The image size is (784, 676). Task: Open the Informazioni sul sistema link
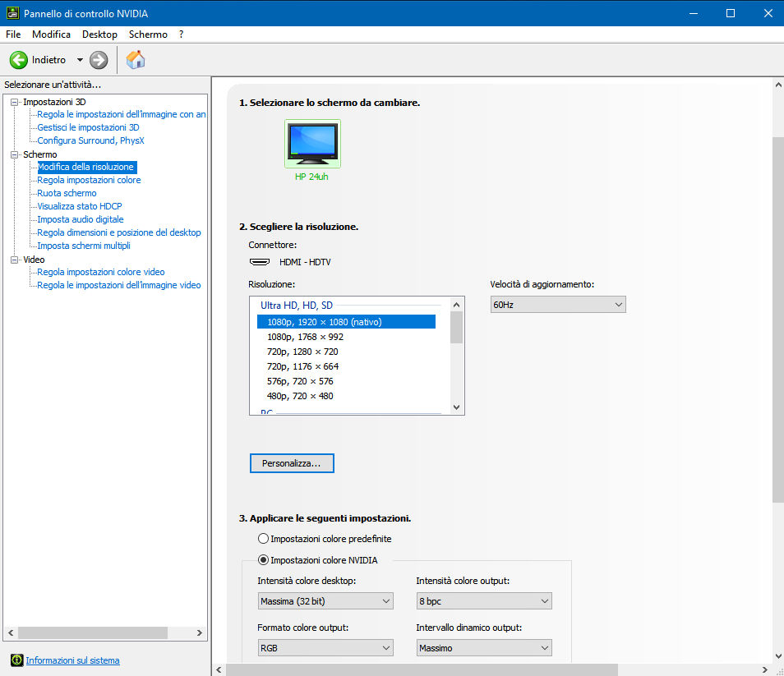[72, 660]
